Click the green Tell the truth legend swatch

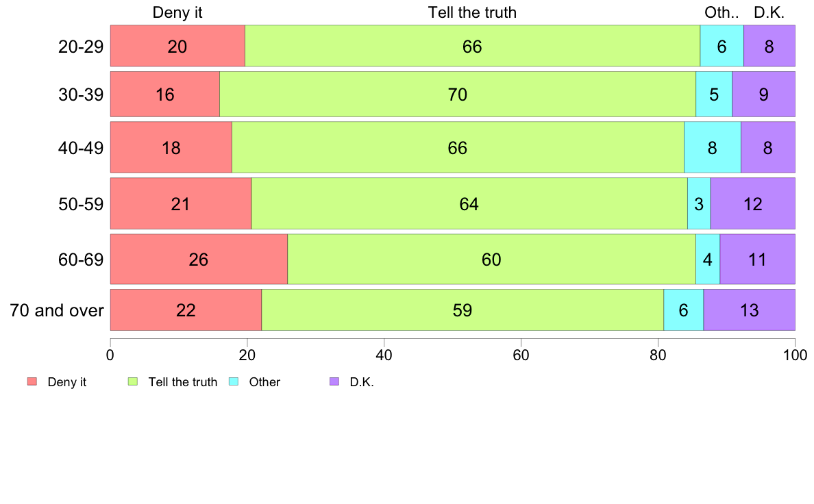(133, 381)
